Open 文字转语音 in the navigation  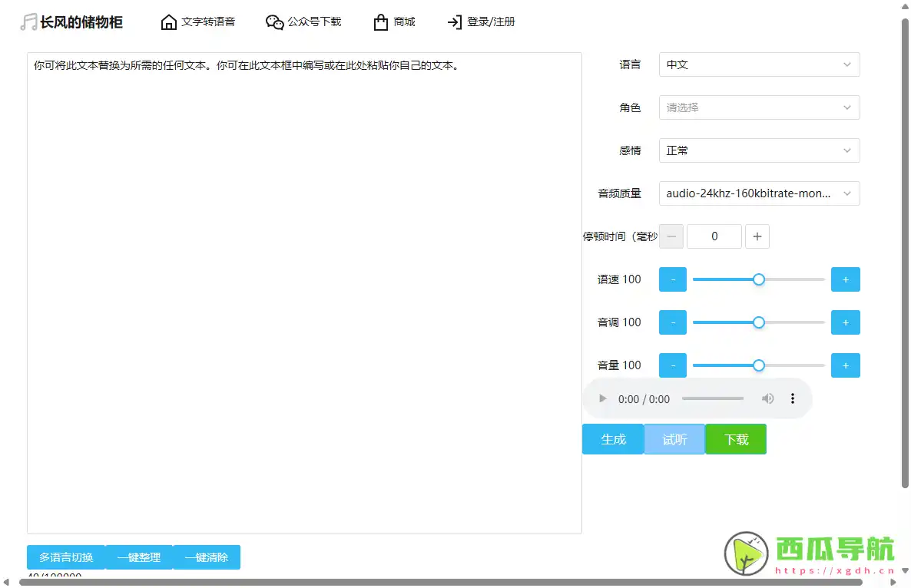click(x=208, y=22)
